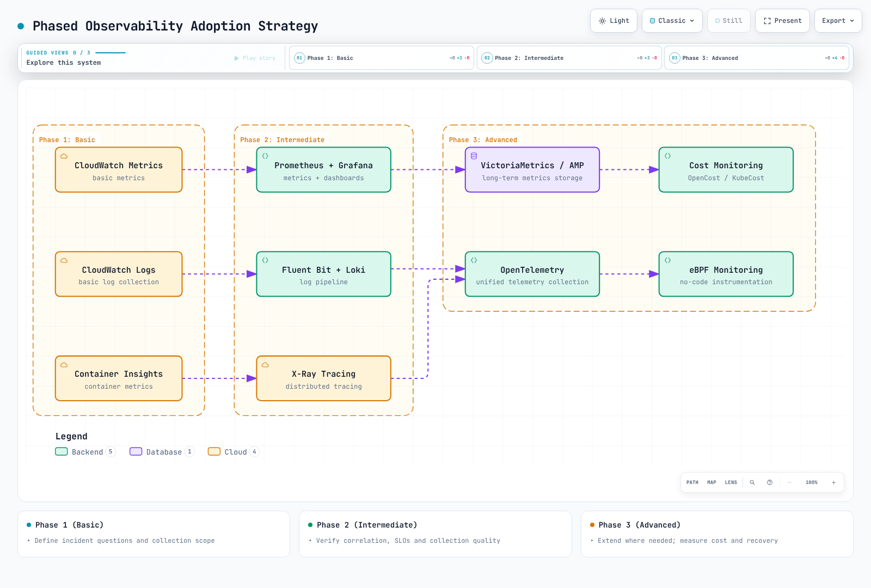Zoom in with the plus button

point(833,482)
